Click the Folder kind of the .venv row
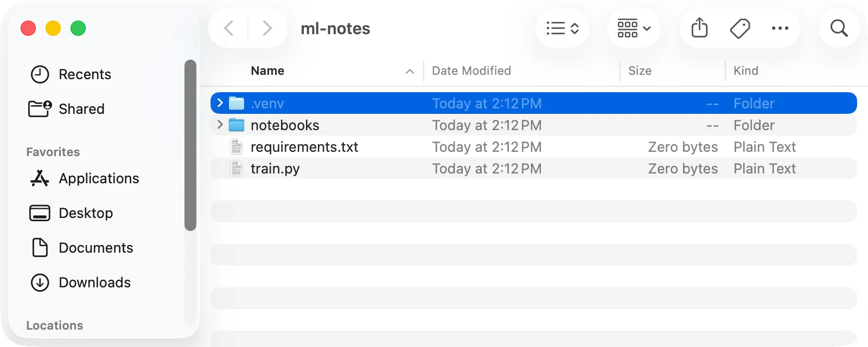Screen dimensions: 868x347 (x=754, y=104)
